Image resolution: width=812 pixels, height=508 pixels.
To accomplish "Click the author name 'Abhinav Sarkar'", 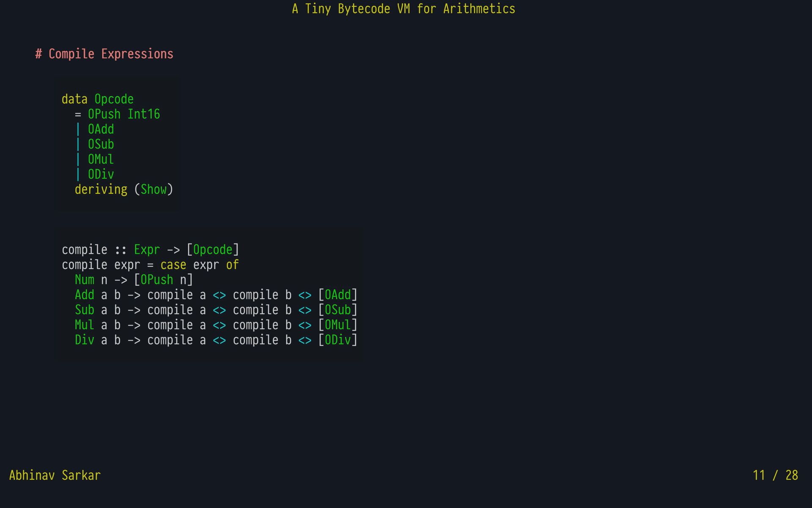I will (55, 475).
